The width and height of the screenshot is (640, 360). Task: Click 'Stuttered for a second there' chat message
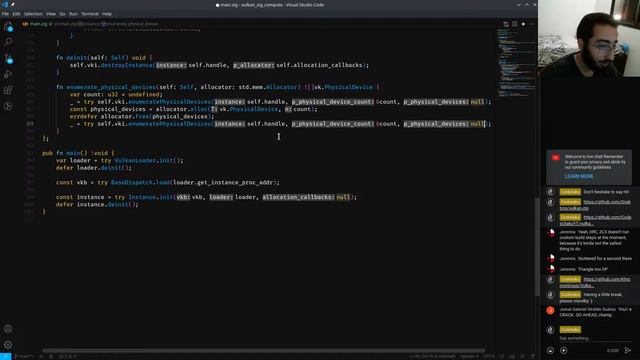[x=605, y=259]
